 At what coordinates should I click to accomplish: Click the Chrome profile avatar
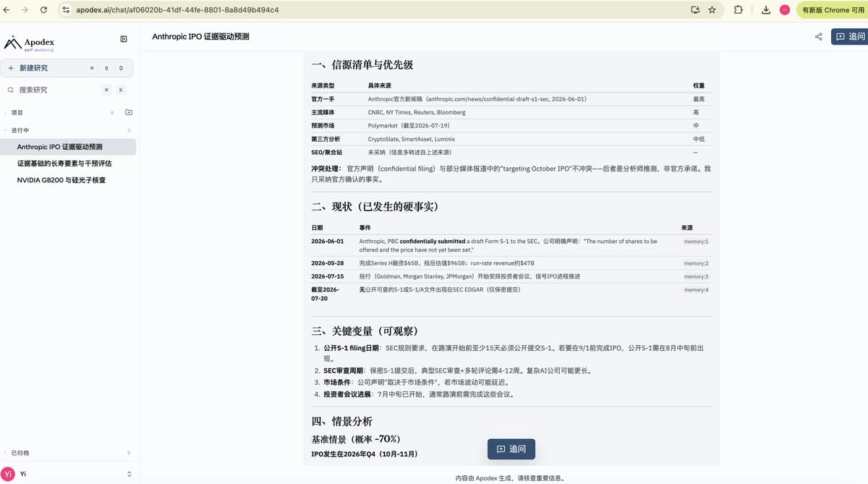click(784, 10)
